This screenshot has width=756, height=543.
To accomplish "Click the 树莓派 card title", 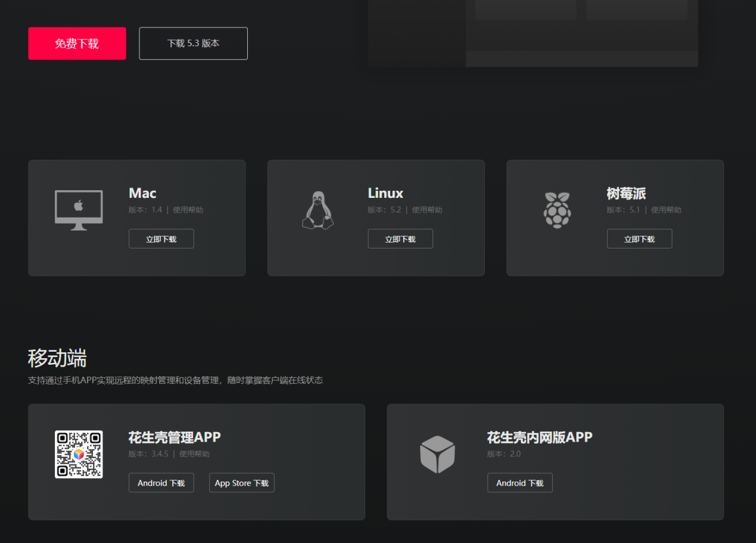I will pyautogui.click(x=626, y=193).
